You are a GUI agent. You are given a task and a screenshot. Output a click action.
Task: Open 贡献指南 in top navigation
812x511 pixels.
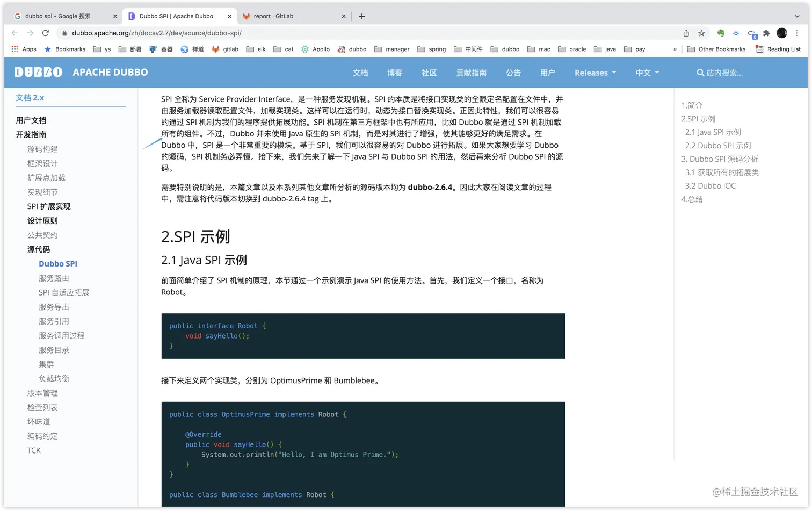pos(471,73)
